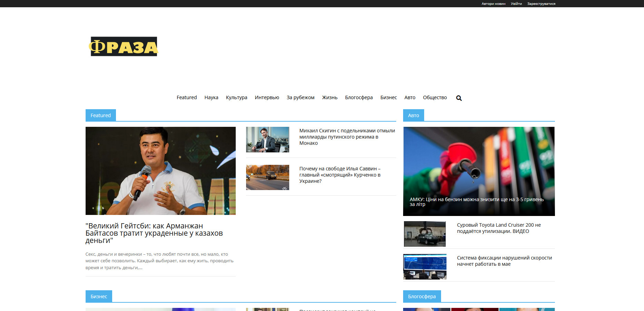Image resolution: width=644 pixels, height=311 pixels.
Task: Click the Toyota Land Cruiser thumbnail
Action: [x=425, y=234]
